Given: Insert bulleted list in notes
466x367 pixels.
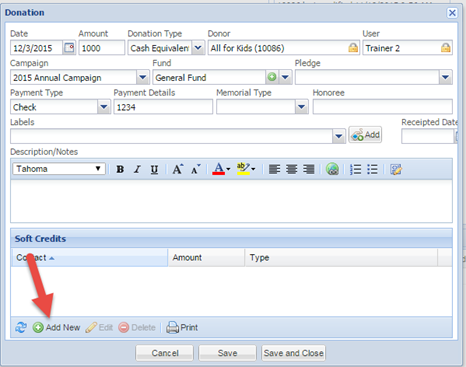Looking at the screenshot, I should [x=372, y=169].
